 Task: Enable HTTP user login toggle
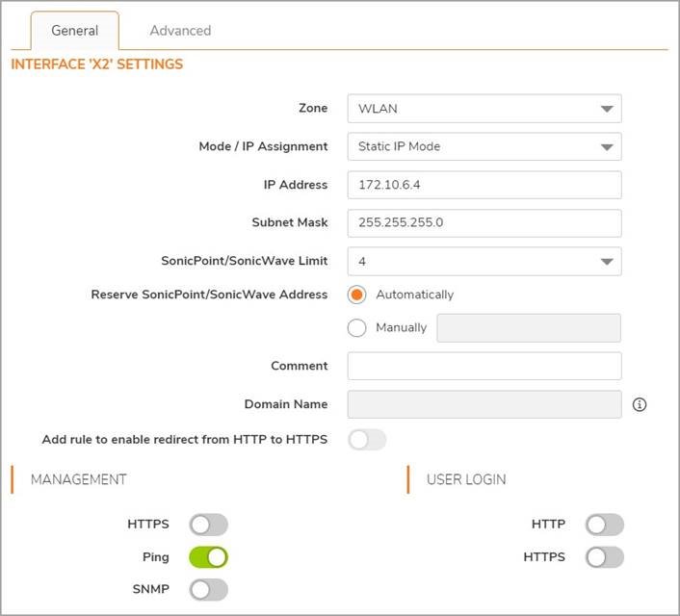pos(605,525)
